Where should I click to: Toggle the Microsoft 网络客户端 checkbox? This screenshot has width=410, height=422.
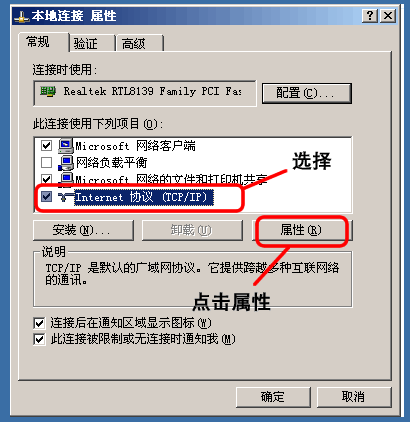point(46,146)
